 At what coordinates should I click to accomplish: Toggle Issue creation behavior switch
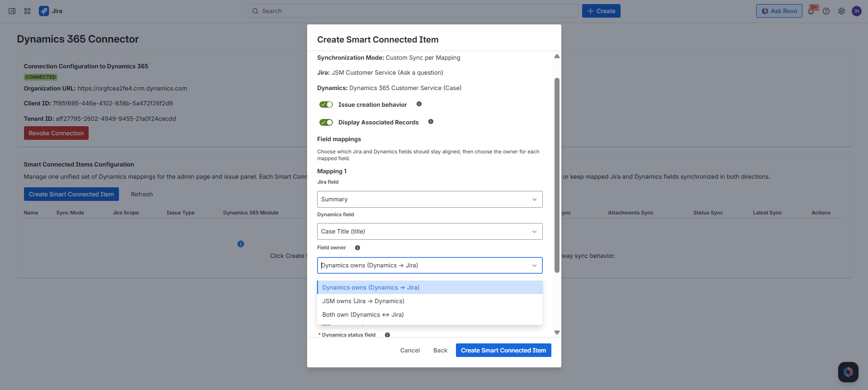click(x=326, y=105)
